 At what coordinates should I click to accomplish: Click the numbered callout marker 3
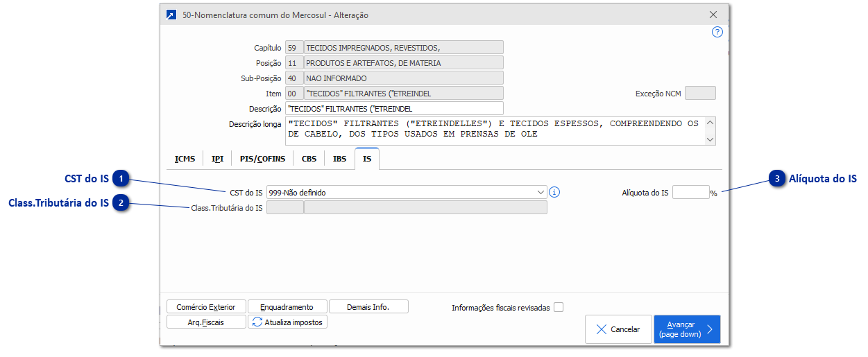[x=777, y=179]
